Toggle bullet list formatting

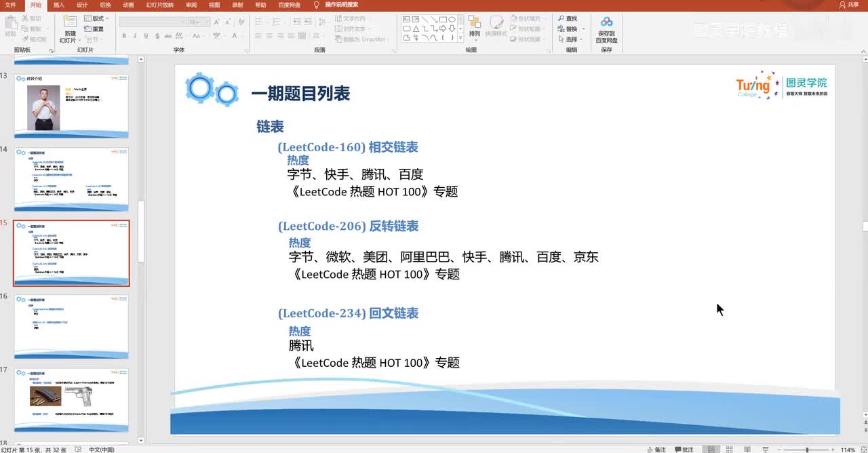[259, 22]
